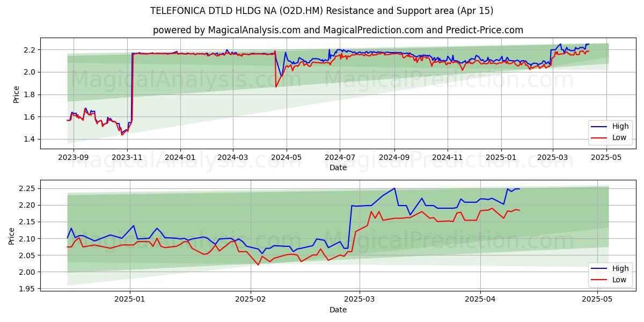This screenshot has height=322, width=644.
Task: Click the upper chart 'Price' axis label
Action: tap(16, 94)
